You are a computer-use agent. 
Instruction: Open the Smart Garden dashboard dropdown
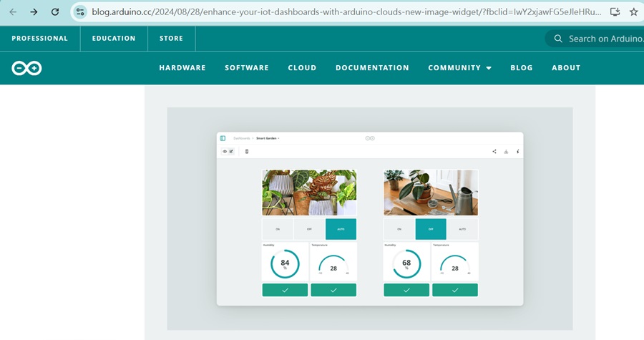pos(268,138)
